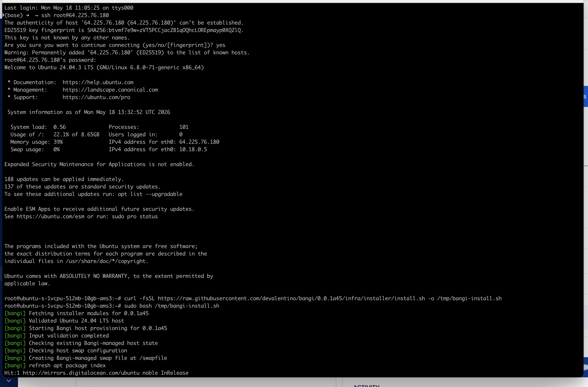Click the 'Users logged in' value 0
The image size is (588, 387).
[181, 135]
